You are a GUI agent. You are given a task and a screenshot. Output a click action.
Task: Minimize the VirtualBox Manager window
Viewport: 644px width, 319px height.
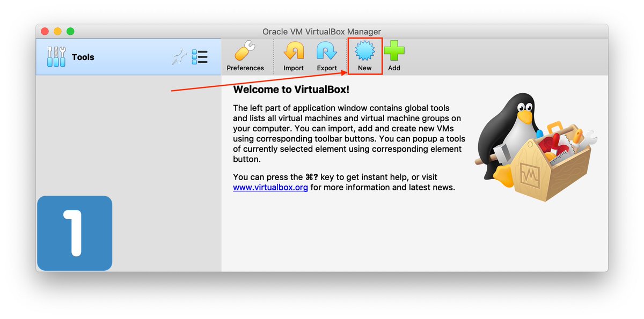57,32
